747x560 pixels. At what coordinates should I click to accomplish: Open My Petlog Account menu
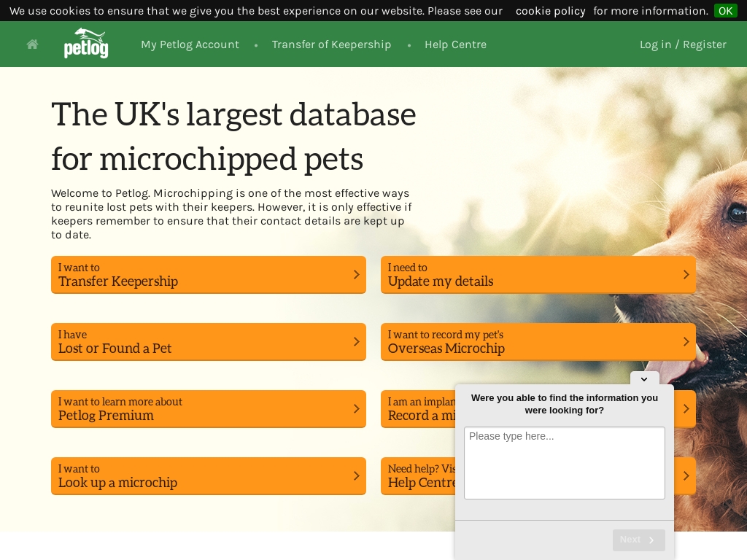190,44
